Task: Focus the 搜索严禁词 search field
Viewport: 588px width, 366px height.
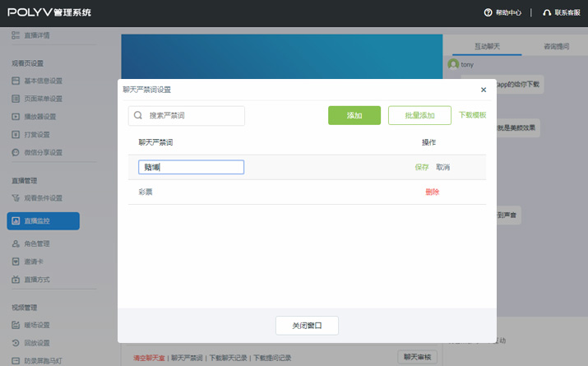Action: [x=194, y=116]
